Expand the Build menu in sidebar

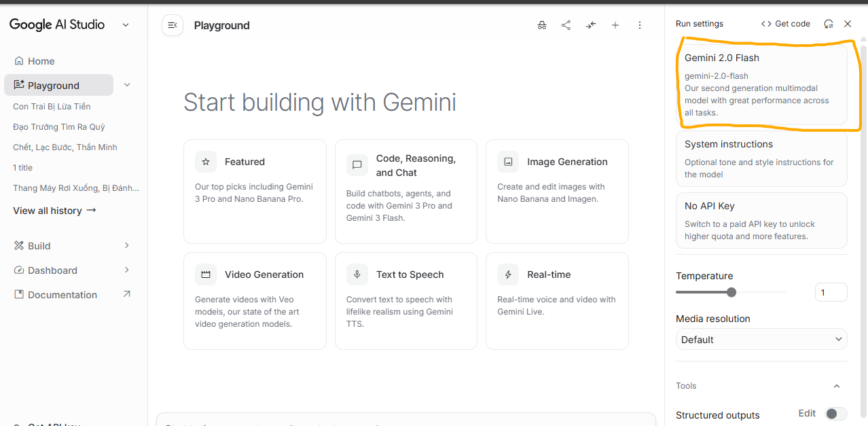click(126, 245)
